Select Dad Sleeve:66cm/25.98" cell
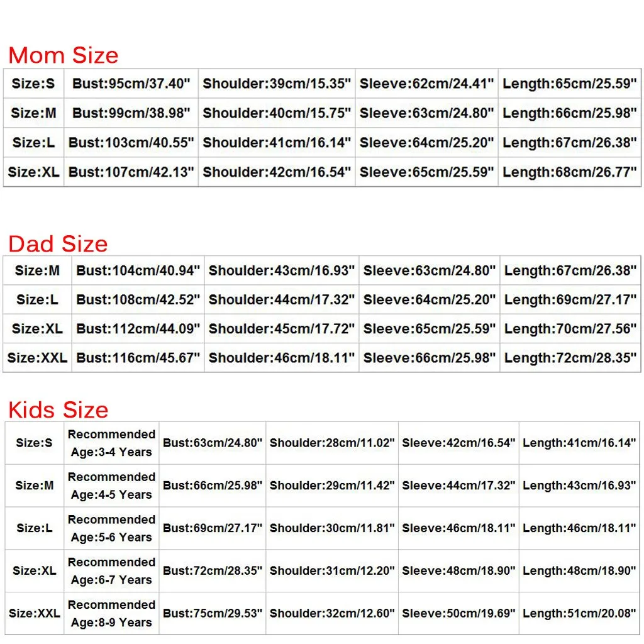Screen dimensions: 644x644 click(x=430, y=358)
